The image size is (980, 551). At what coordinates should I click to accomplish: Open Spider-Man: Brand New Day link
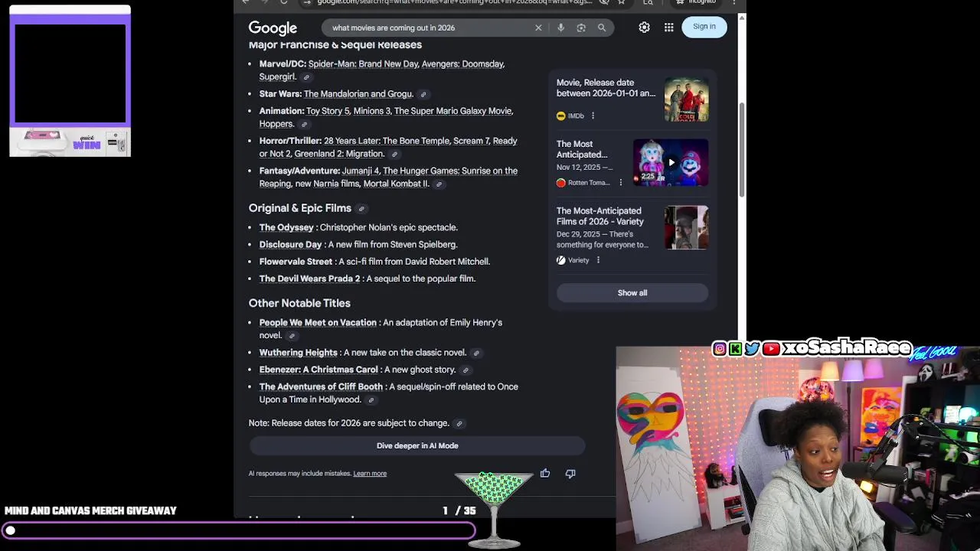(x=363, y=64)
